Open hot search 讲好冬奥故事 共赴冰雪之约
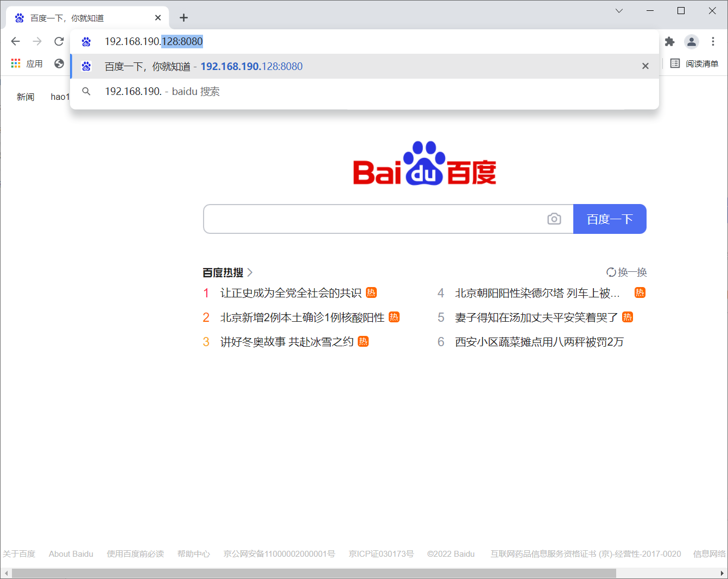Viewport: 728px width, 579px height. point(287,342)
